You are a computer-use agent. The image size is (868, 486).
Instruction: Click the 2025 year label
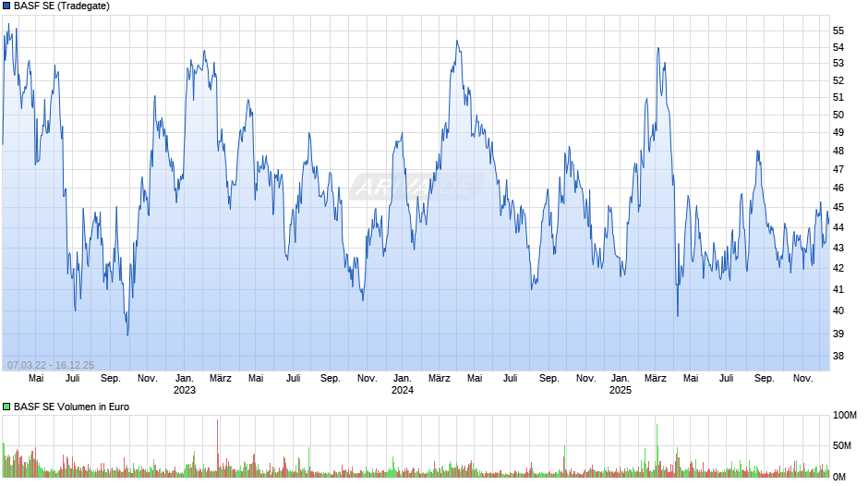pos(621,390)
